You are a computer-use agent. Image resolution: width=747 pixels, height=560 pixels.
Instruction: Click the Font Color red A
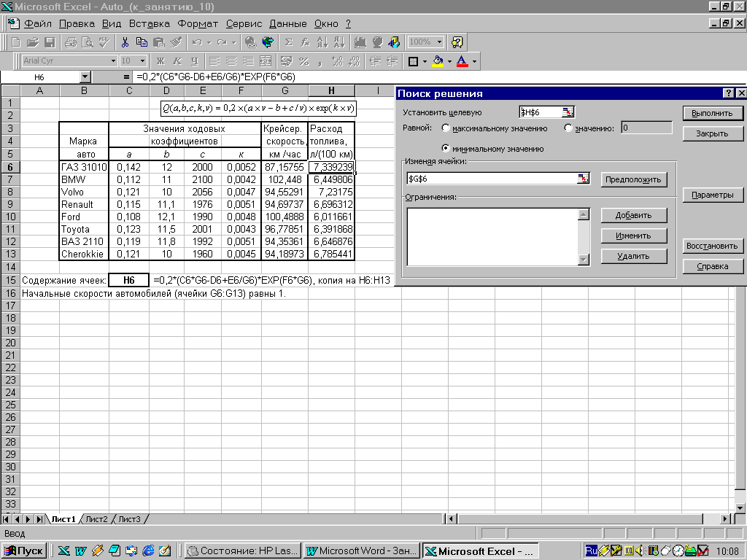[462, 61]
